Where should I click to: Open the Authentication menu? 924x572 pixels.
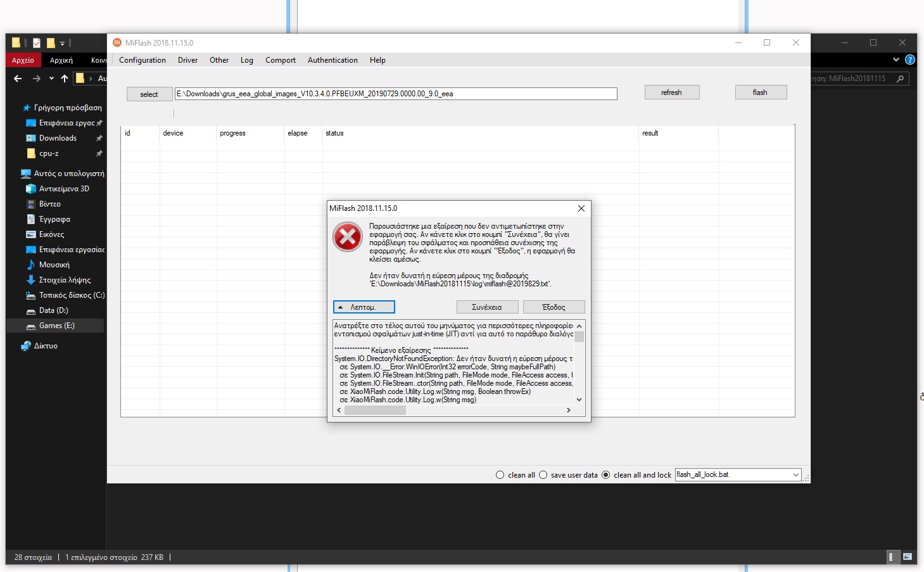[x=332, y=60]
